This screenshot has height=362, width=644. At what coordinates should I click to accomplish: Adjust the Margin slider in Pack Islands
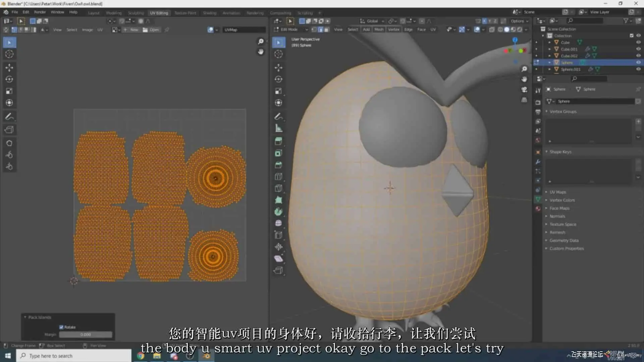pyautogui.click(x=86, y=335)
